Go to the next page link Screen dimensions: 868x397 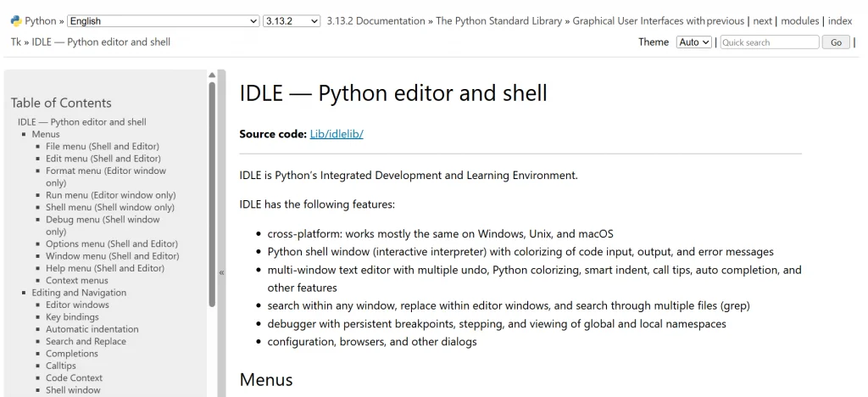(762, 21)
